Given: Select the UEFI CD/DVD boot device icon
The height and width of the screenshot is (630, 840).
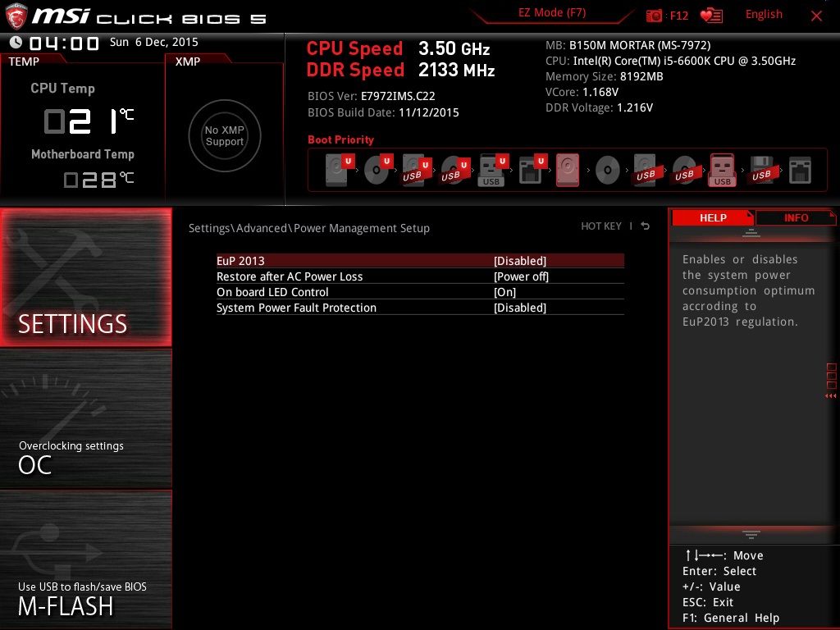Looking at the screenshot, I should pos(378,170).
